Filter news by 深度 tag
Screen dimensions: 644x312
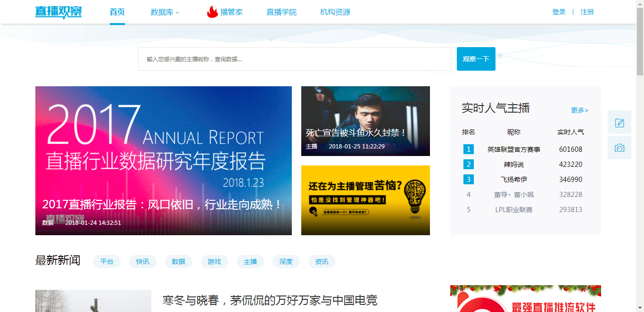tap(286, 262)
